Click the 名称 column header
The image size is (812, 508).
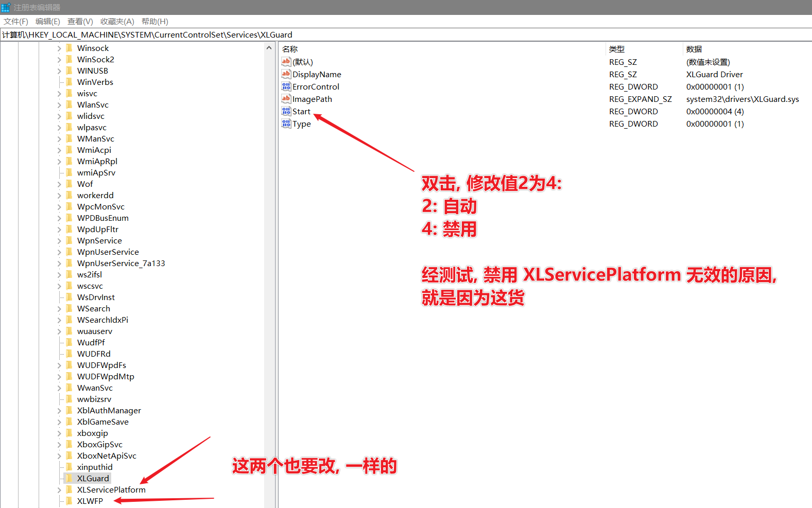coord(290,49)
